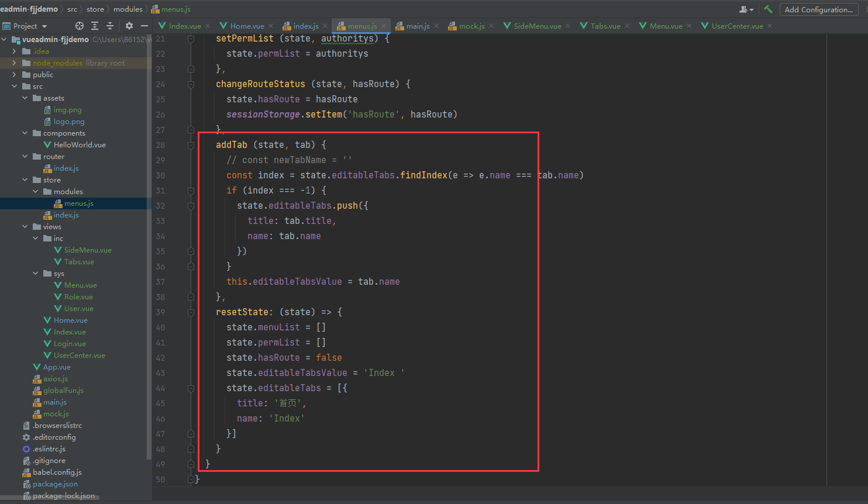Click 'store' in the breadcrumb path

click(x=95, y=9)
